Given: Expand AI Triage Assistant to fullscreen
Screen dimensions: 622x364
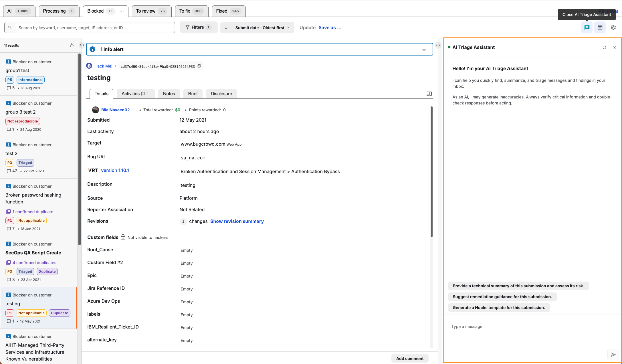Looking at the screenshot, I should pyautogui.click(x=604, y=47).
